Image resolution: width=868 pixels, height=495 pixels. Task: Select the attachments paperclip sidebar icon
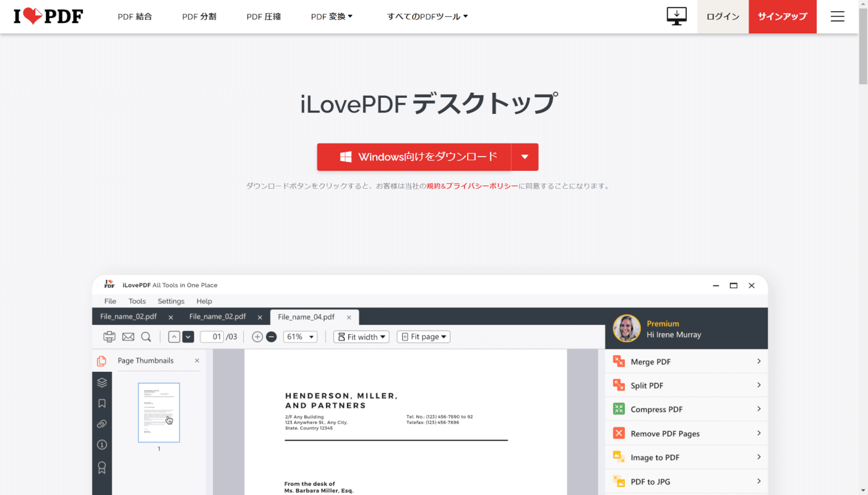click(102, 424)
